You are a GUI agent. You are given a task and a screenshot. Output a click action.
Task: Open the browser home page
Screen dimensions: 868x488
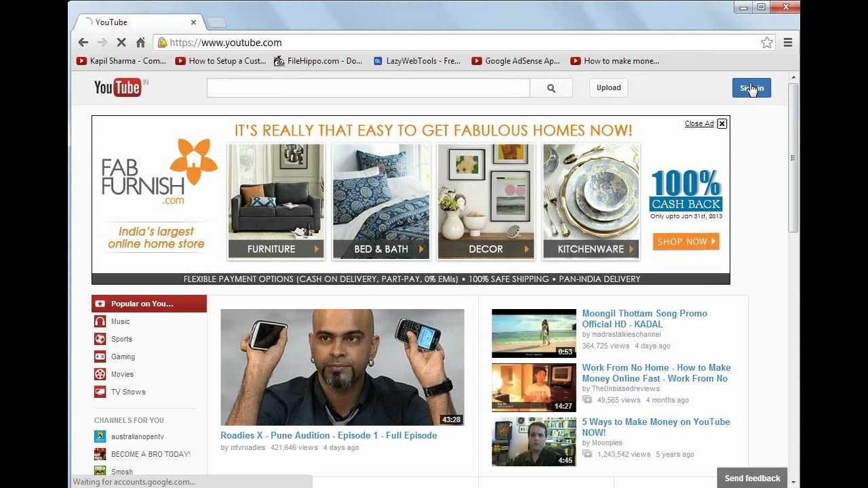pos(140,43)
